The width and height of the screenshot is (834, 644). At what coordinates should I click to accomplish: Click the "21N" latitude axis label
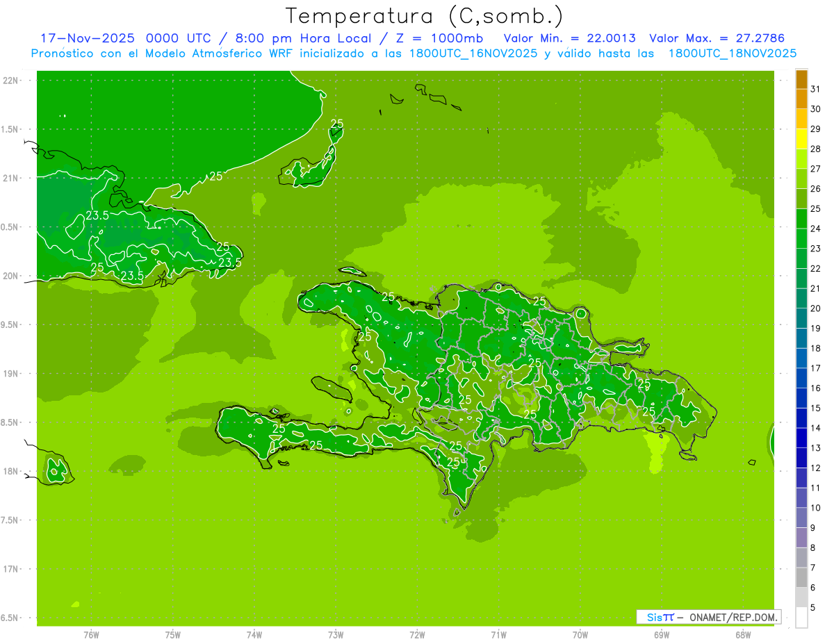pos(12,178)
